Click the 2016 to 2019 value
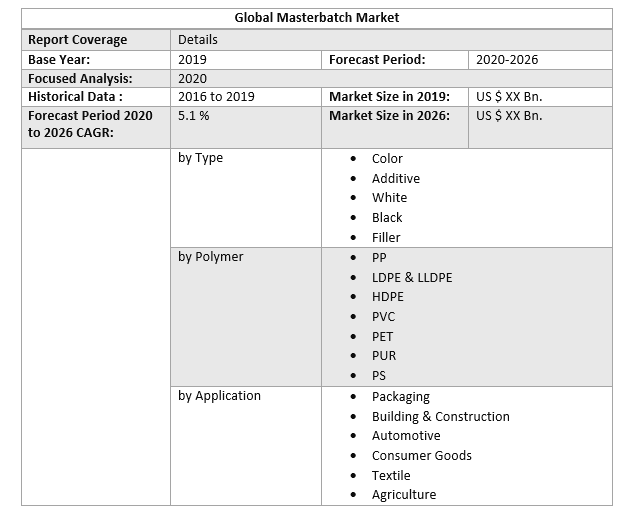 216,97
